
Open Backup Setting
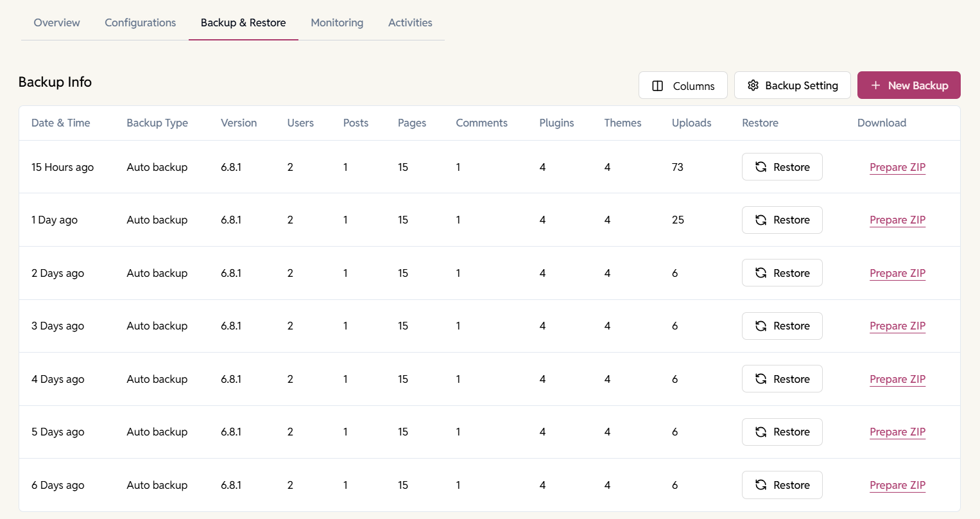[793, 85]
